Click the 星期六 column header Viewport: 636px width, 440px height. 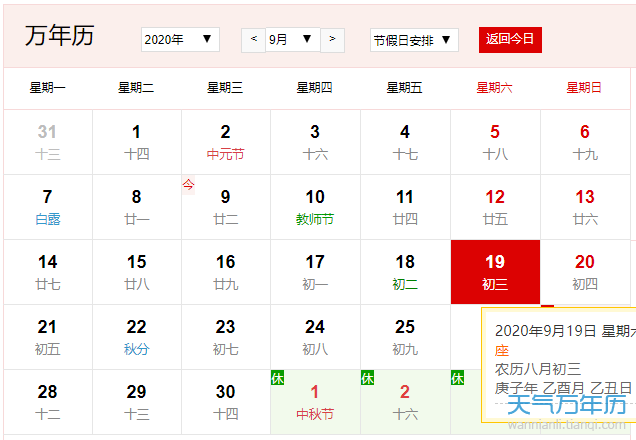[x=494, y=88]
